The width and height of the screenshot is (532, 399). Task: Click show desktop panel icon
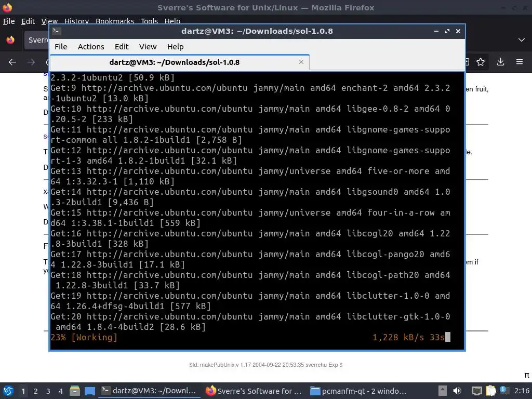pos(90,391)
